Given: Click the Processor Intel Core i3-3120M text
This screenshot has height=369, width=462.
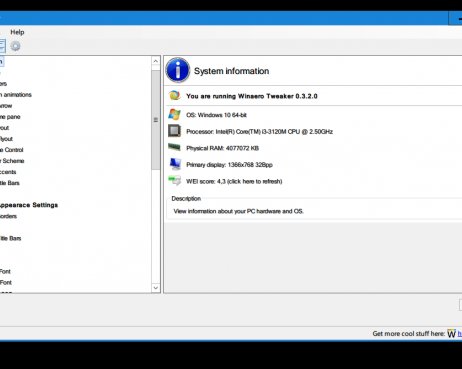Looking at the screenshot, I should pos(259,132).
